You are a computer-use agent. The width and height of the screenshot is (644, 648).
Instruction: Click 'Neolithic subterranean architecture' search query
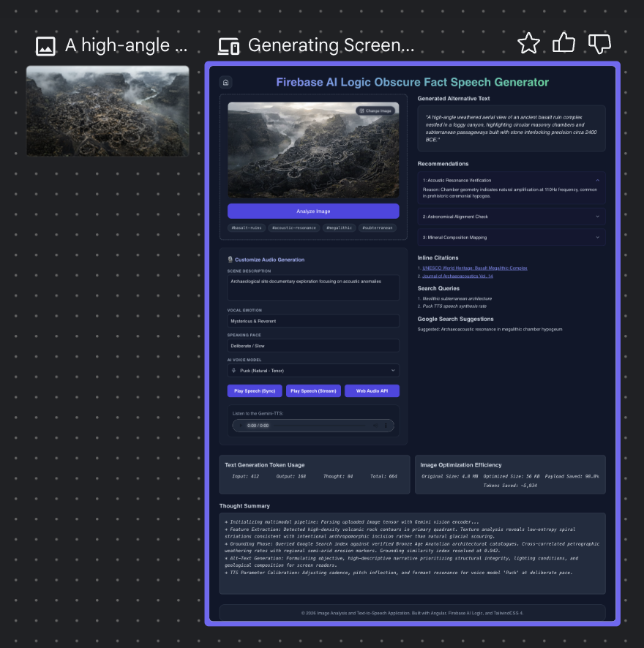pyautogui.click(x=457, y=299)
